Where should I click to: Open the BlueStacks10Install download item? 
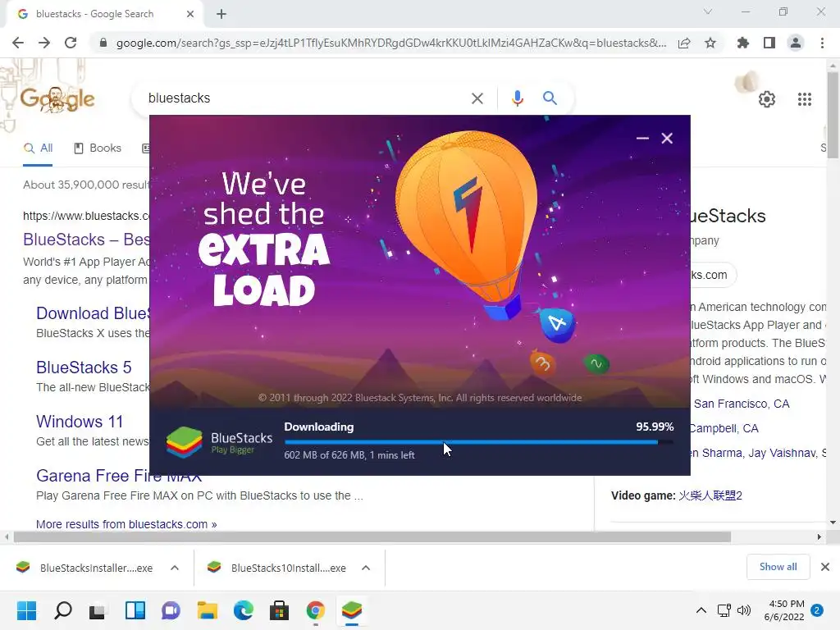[x=276, y=568]
